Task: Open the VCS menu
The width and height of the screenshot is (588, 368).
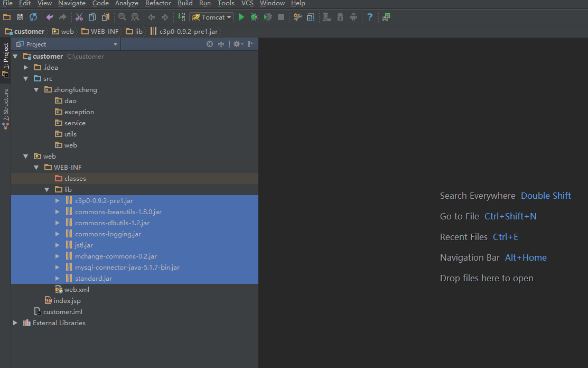Action: (247, 3)
